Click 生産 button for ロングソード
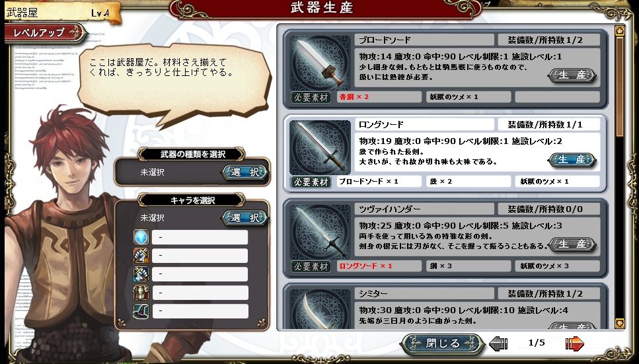639x364 pixels. (572, 159)
